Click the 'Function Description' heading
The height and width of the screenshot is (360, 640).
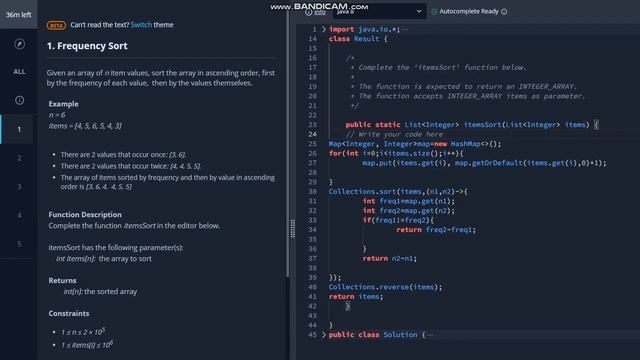click(85, 215)
